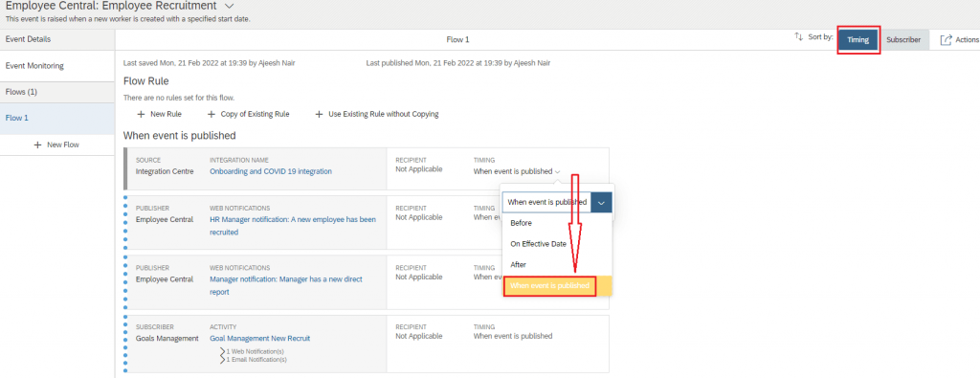The height and width of the screenshot is (378, 980).
Task: Click the Goals Management subscriber label
Action: [167, 338]
